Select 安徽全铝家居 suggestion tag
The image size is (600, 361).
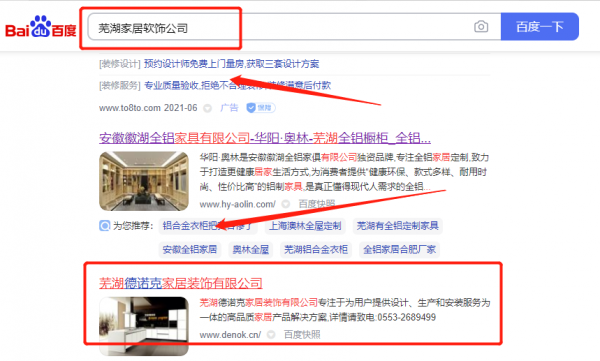(189, 250)
